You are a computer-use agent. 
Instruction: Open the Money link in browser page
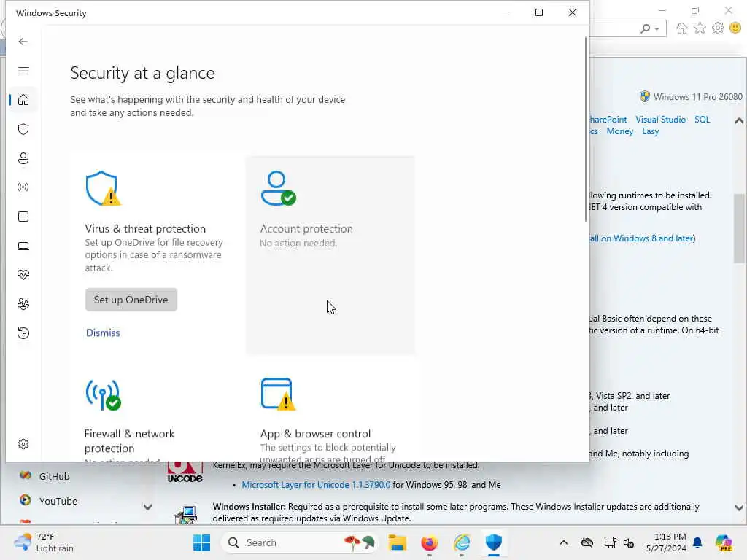click(x=620, y=131)
